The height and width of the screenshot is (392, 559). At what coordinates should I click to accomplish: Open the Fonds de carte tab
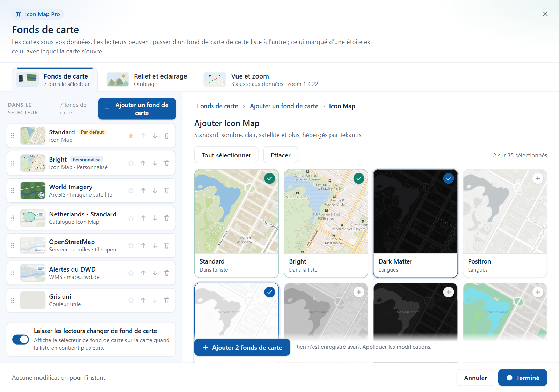point(55,80)
